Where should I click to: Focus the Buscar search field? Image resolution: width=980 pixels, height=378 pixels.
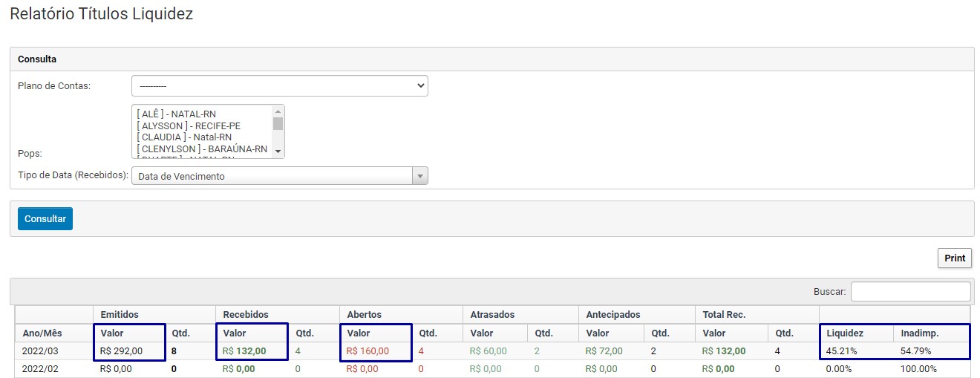coord(910,292)
